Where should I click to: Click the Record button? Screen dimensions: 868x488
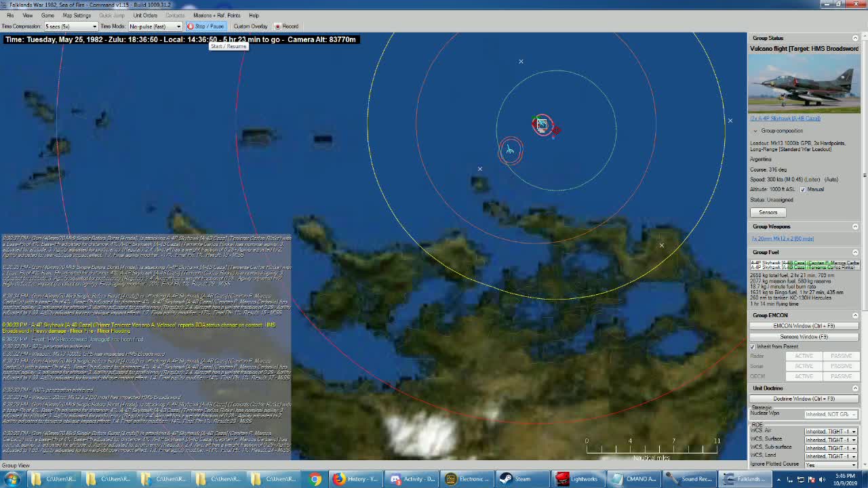287,26
